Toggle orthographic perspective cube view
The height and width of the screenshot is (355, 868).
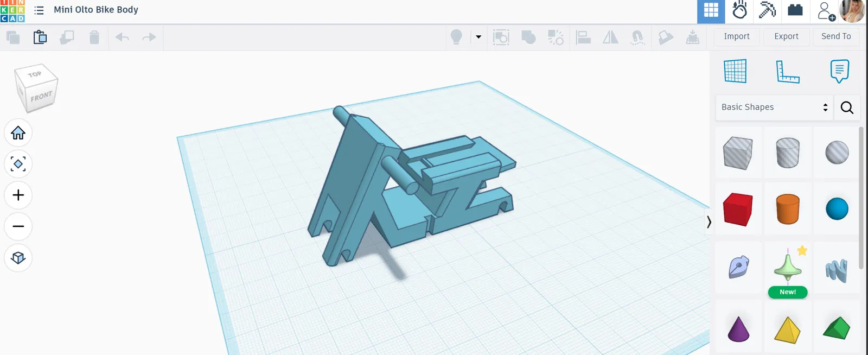18,258
